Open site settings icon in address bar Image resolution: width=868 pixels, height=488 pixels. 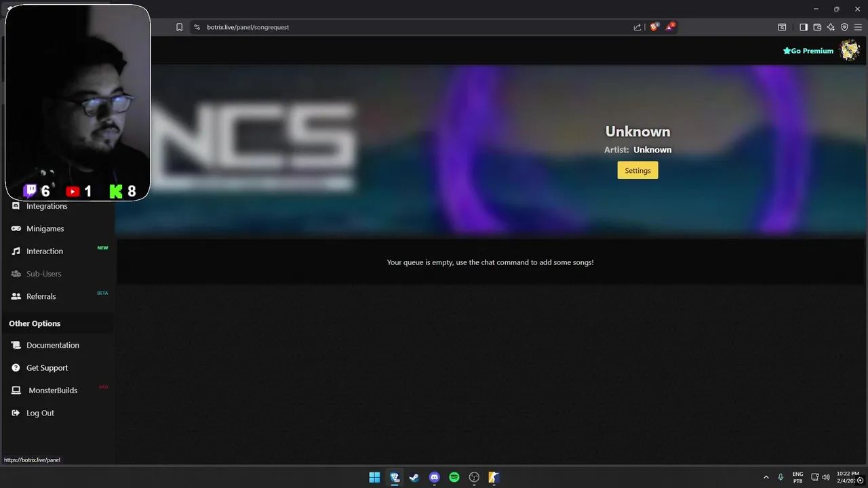pyautogui.click(x=197, y=27)
